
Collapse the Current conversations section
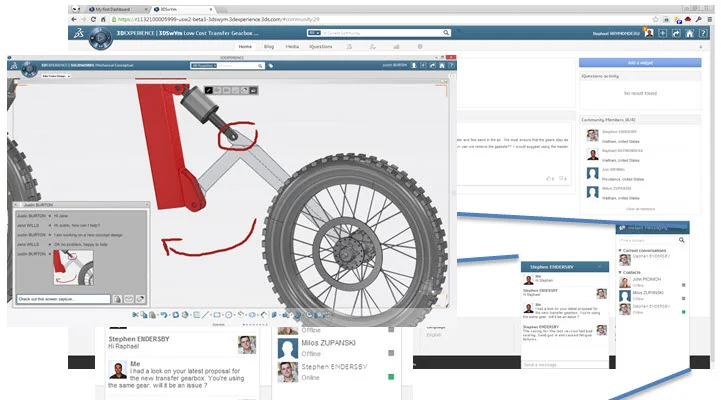pos(620,249)
